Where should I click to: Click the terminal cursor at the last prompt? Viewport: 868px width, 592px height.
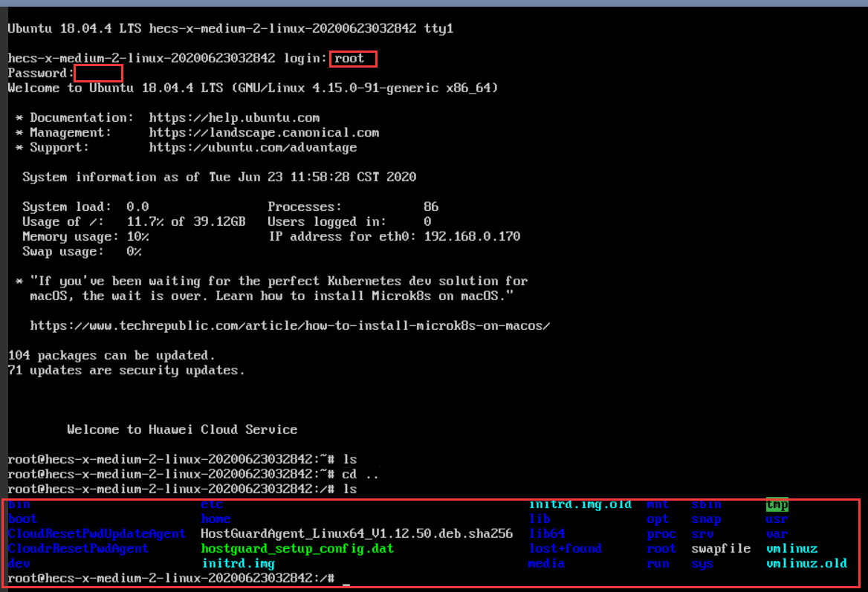346,583
